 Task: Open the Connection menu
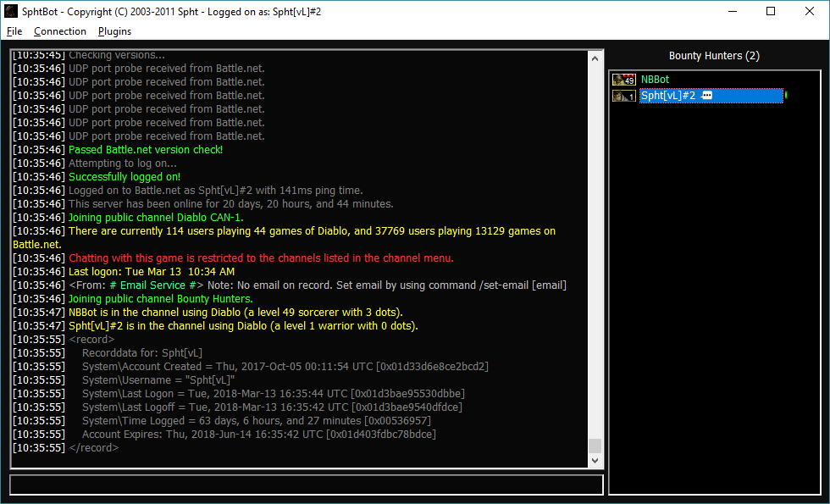tap(60, 31)
